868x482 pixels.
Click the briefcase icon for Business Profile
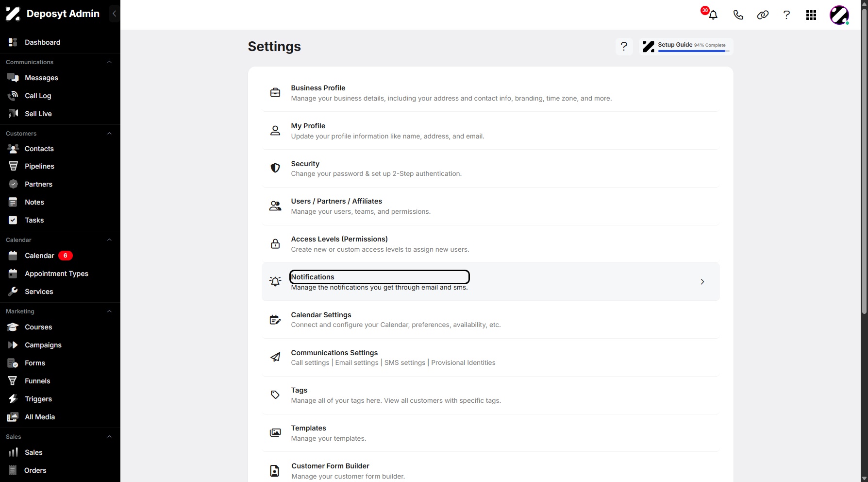pos(275,92)
